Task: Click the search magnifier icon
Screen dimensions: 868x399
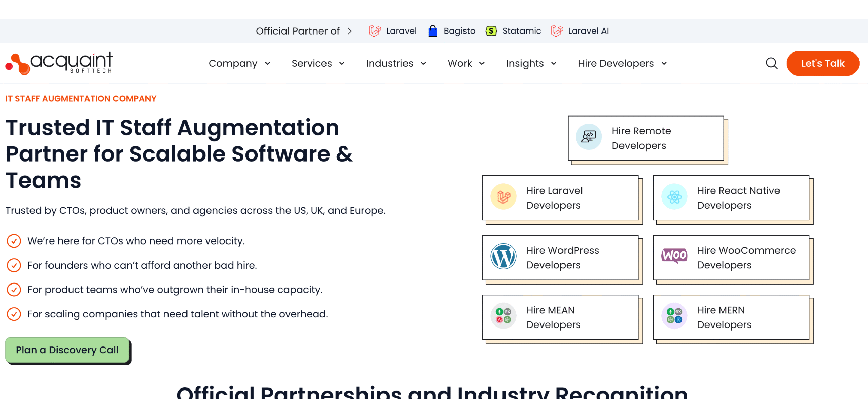Action: coord(772,63)
